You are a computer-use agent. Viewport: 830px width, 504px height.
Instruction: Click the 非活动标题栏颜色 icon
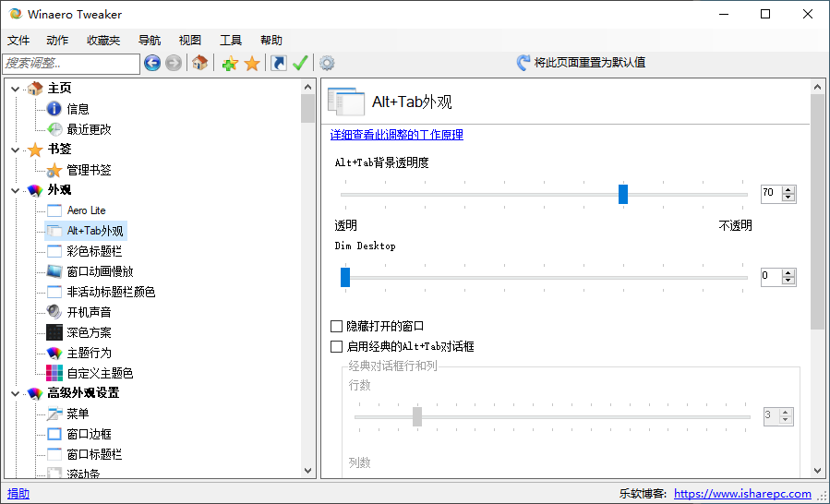(x=54, y=292)
